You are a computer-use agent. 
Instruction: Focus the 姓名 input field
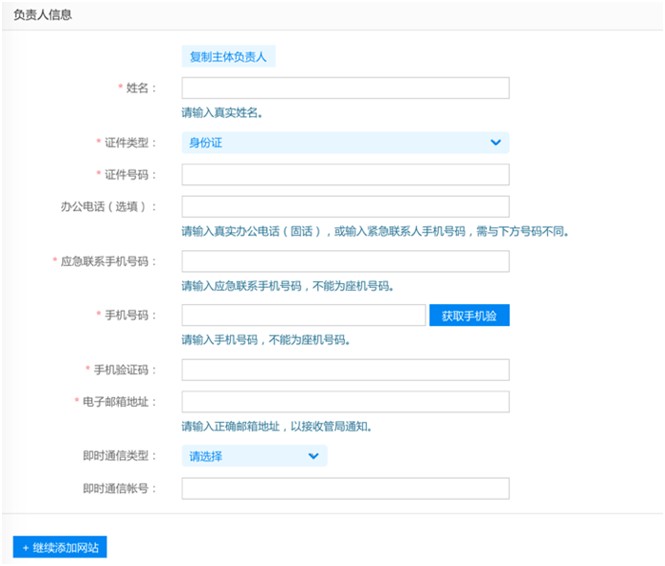point(345,88)
